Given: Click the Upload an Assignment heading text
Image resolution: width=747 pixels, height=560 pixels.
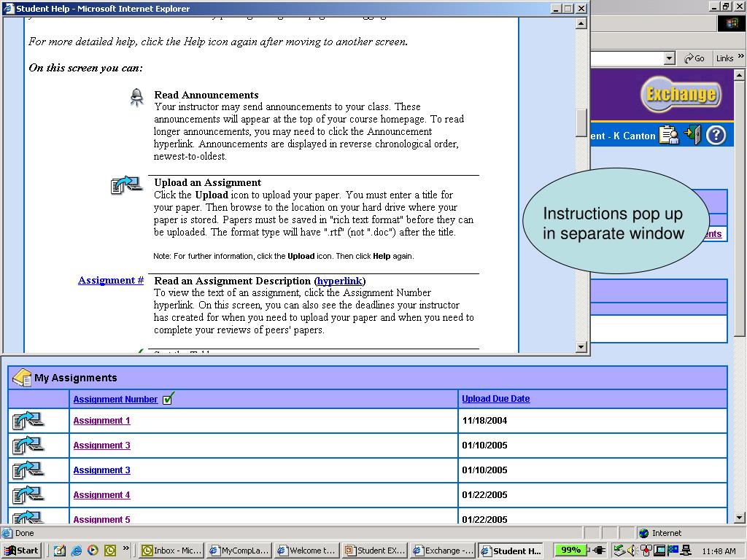Looking at the screenshot, I should click(208, 182).
